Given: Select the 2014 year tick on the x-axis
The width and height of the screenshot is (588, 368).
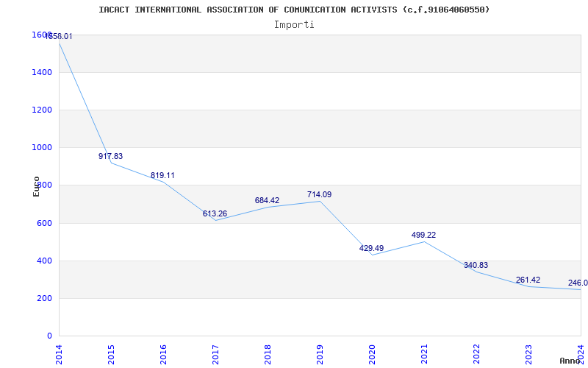Looking at the screenshot, I should [x=59, y=353].
